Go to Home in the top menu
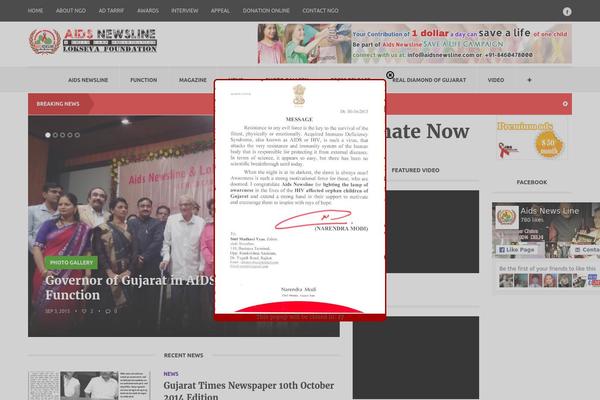Viewport: 600px width, 400px height. (x=35, y=11)
